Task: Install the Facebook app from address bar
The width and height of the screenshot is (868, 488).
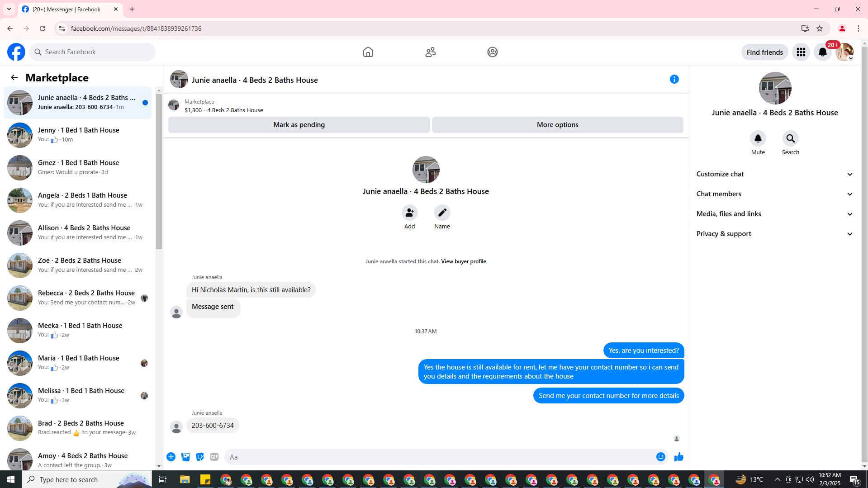Action: pos(805,28)
